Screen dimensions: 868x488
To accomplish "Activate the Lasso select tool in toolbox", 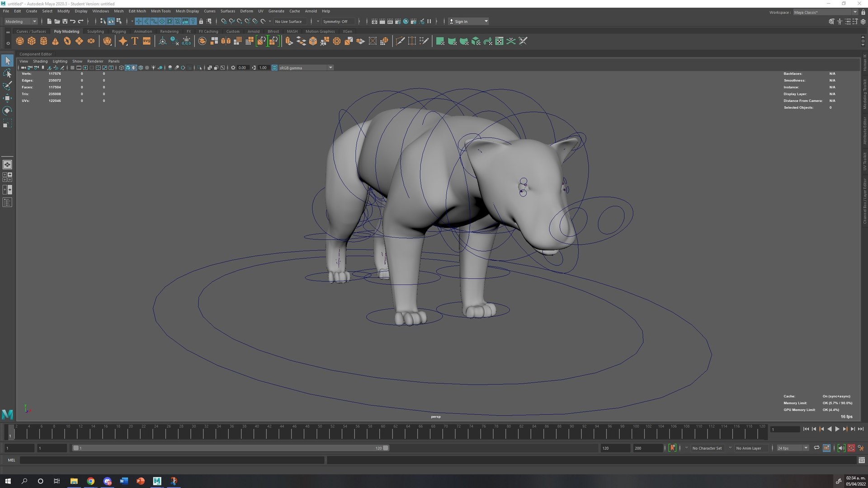I will coord(7,73).
